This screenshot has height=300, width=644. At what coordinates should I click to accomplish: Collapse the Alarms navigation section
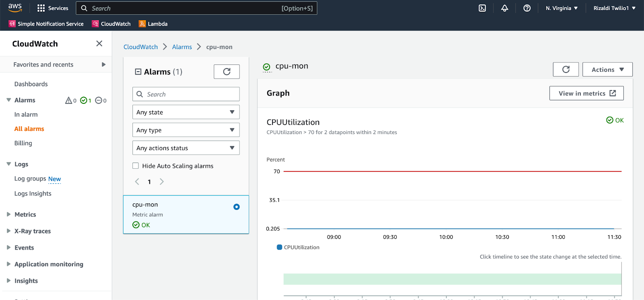pyautogui.click(x=8, y=100)
